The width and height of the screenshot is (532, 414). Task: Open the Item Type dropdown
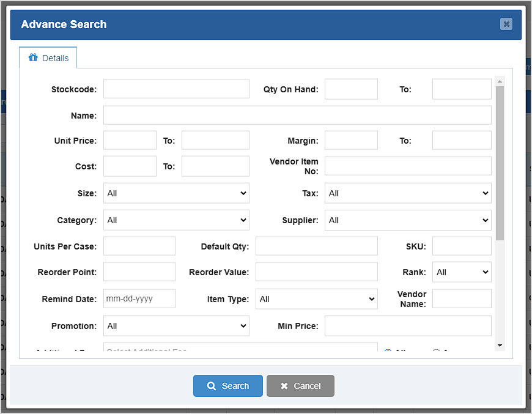click(x=316, y=298)
